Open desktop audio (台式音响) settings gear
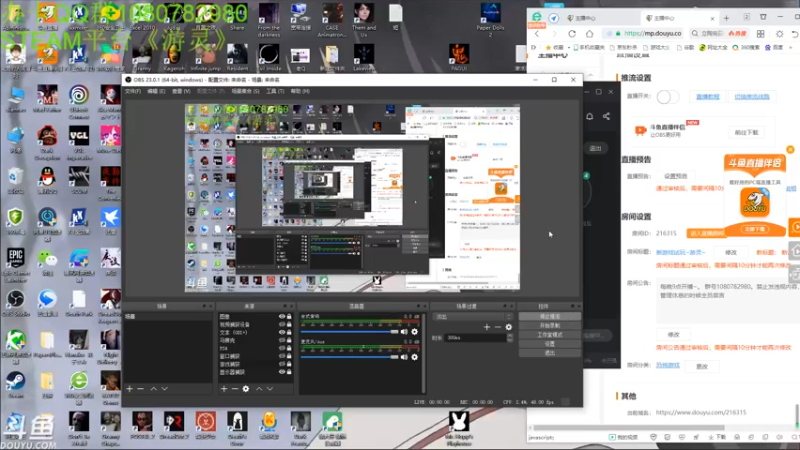Image resolution: width=800 pixels, height=450 pixels. 415,332
